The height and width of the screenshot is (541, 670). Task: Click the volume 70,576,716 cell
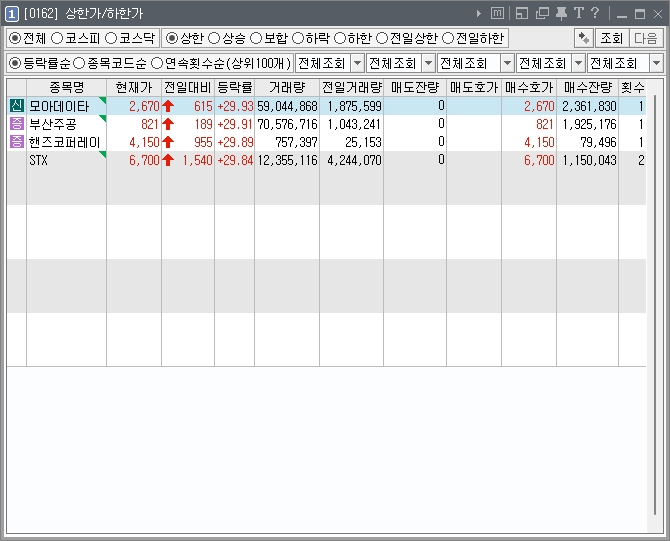(288, 124)
